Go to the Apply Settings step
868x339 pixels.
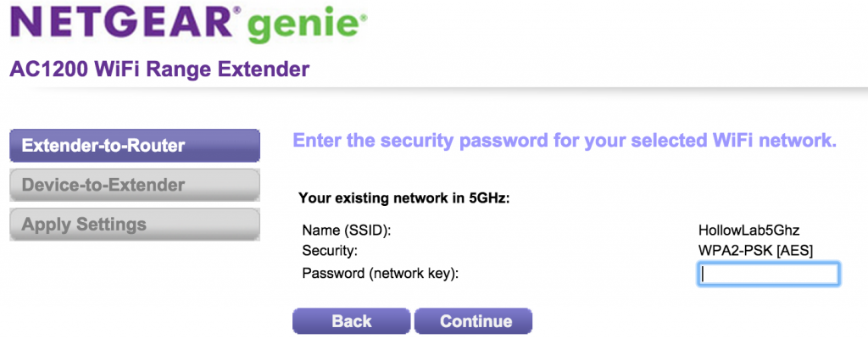[x=134, y=225]
